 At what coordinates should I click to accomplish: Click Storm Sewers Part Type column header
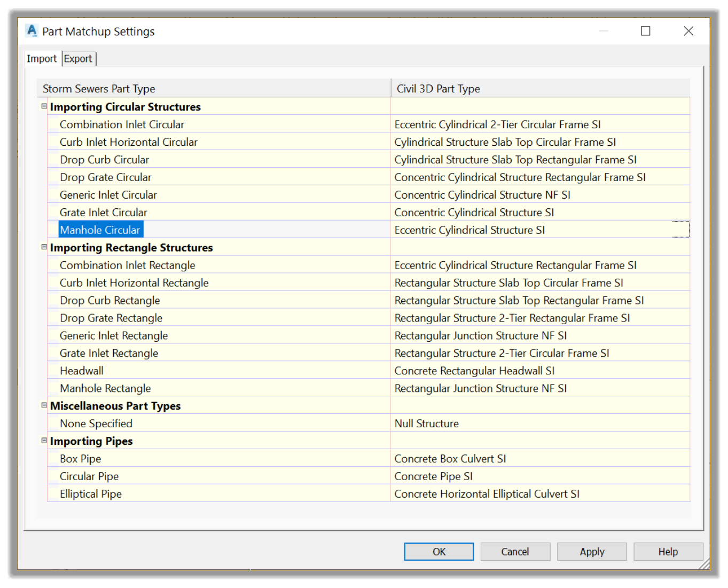tap(214, 88)
